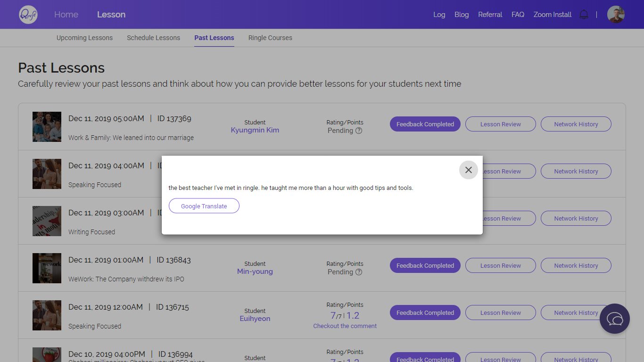Click the Dec 11, 2019 12:00AM lesson date
Viewport: 644px width, 362px height.
pos(106,307)
